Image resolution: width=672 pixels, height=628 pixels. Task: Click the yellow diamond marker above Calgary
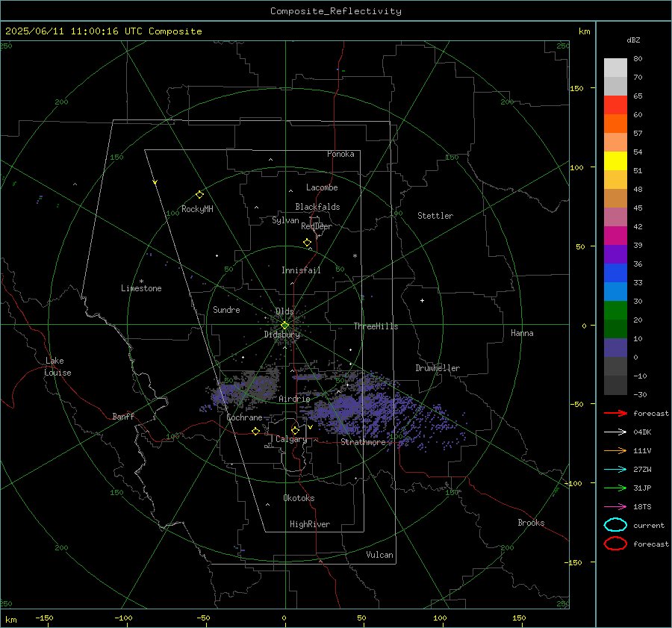[295, 430]
